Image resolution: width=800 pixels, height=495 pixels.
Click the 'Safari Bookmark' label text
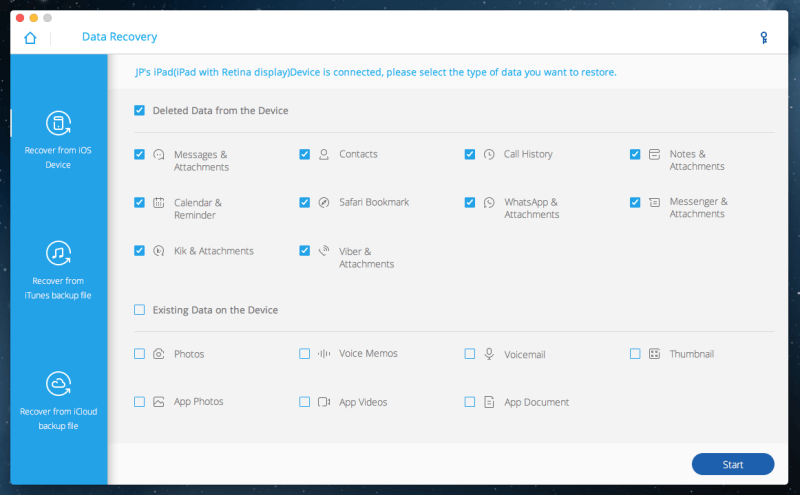tap(374, 202)
